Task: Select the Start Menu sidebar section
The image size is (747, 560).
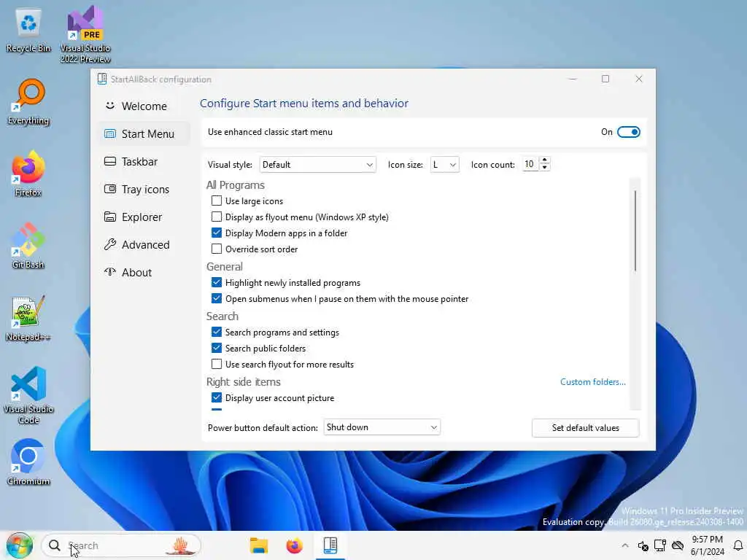Action: click(144, 134)
